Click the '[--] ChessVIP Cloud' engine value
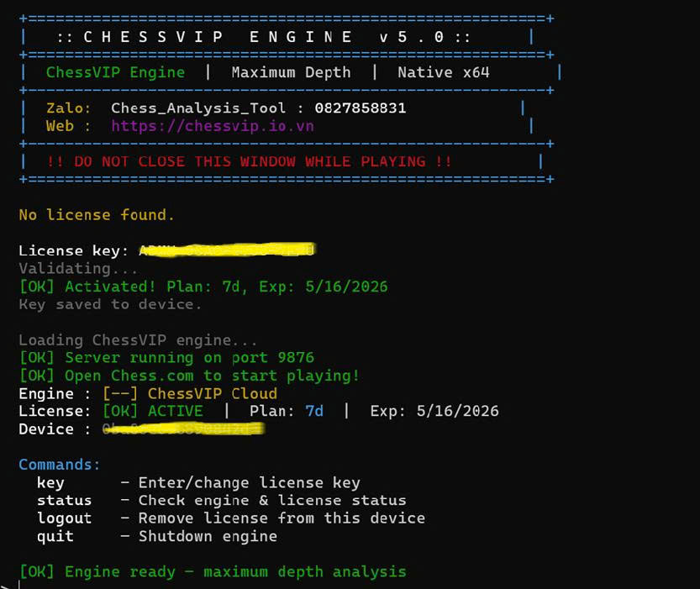This screenshot has height=589, width=700. [190, 393]
